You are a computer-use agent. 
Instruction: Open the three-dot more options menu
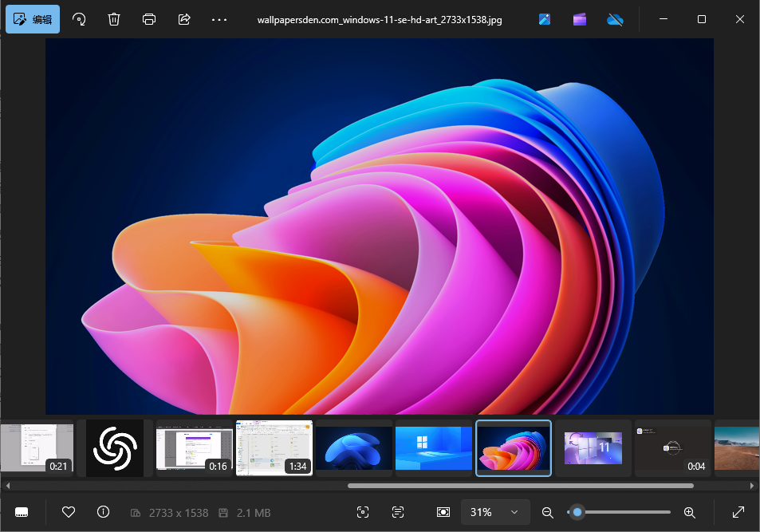pos(219,19)
